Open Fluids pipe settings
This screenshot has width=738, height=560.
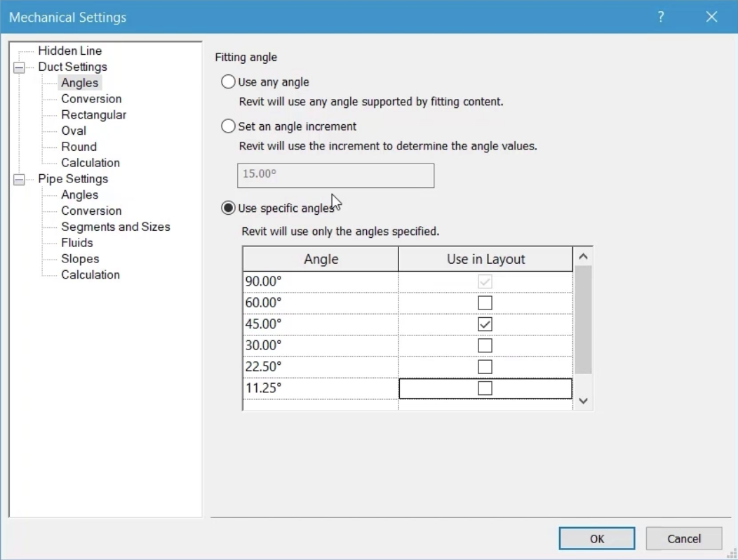76,243
